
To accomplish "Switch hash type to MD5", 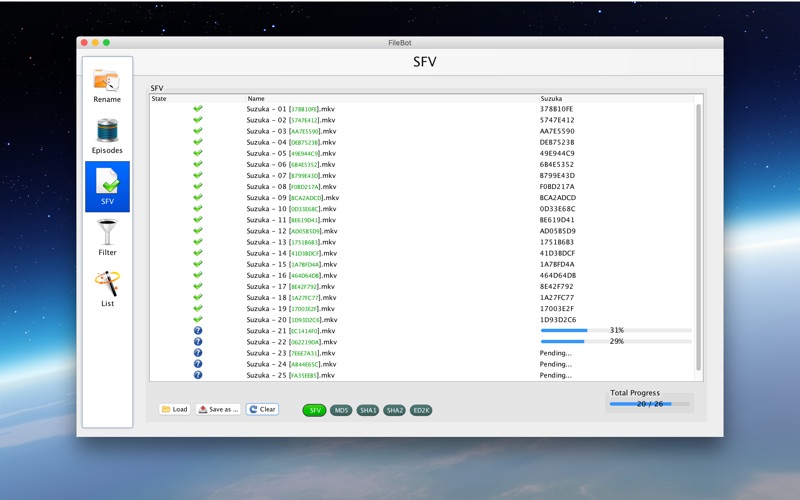I will [x=341, y=410].
